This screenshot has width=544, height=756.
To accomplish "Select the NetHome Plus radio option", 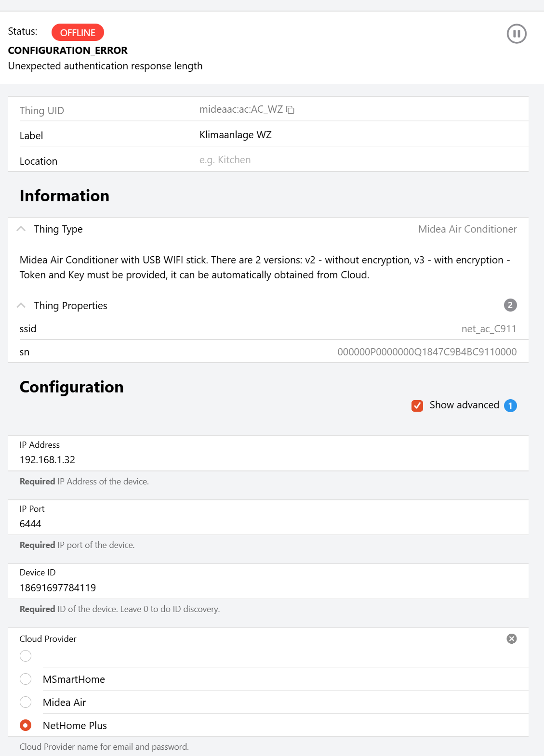I will click(26, 725).
